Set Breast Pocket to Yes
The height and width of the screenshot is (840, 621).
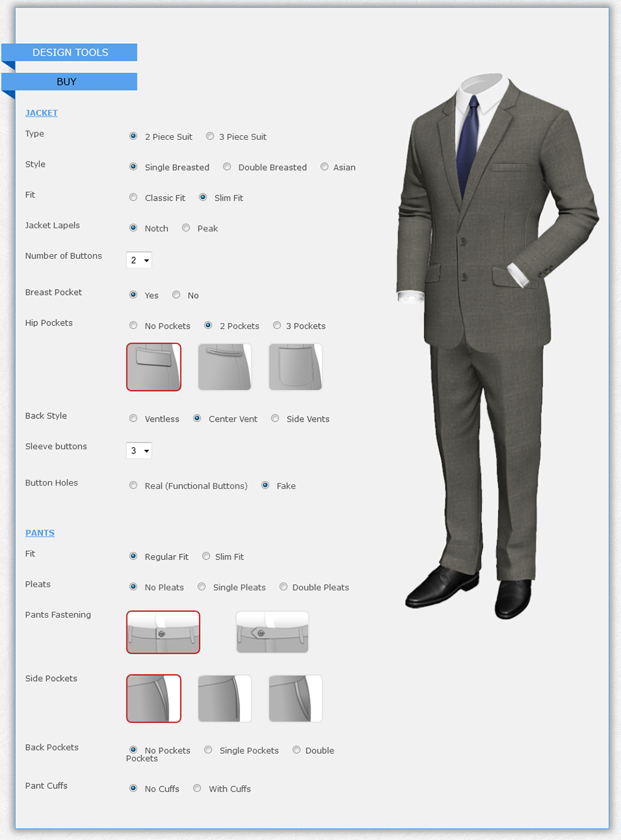coord(133,295)
